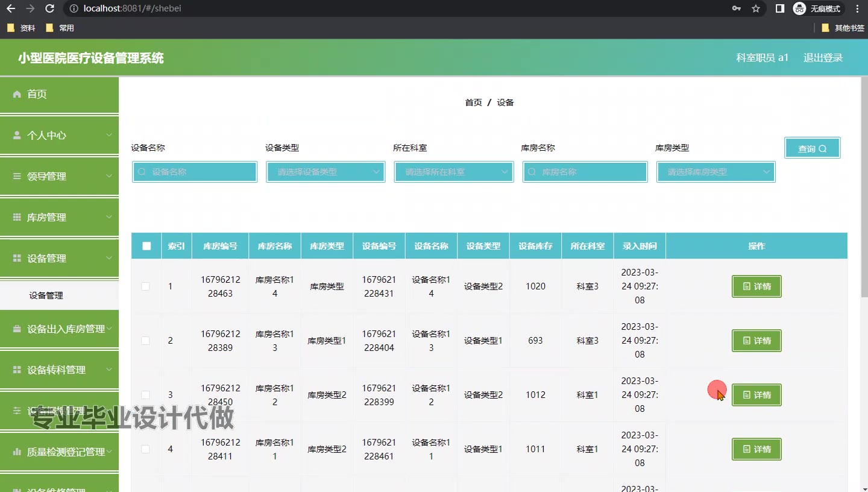This screenshot has width=868, height=492.
Task: Check the checkbox for row 3
Action: point(145,395)
